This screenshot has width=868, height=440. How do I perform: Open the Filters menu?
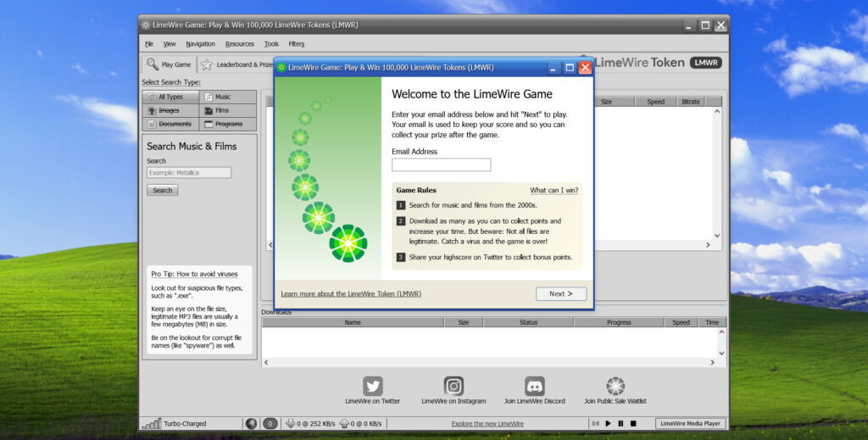tap(296, 44)
